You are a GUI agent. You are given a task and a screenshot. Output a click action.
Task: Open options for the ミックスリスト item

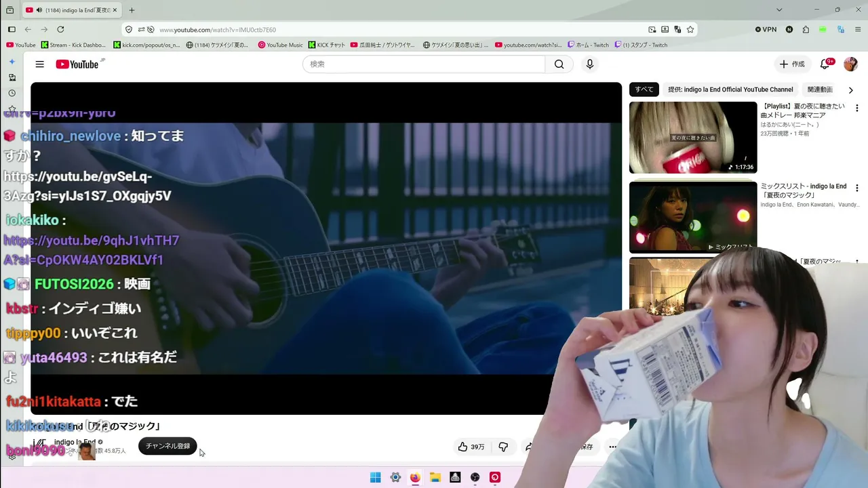point(857,188)
